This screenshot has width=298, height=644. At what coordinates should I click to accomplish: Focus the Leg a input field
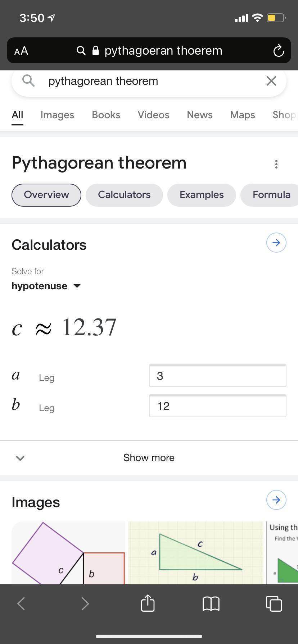click(218, 376)
